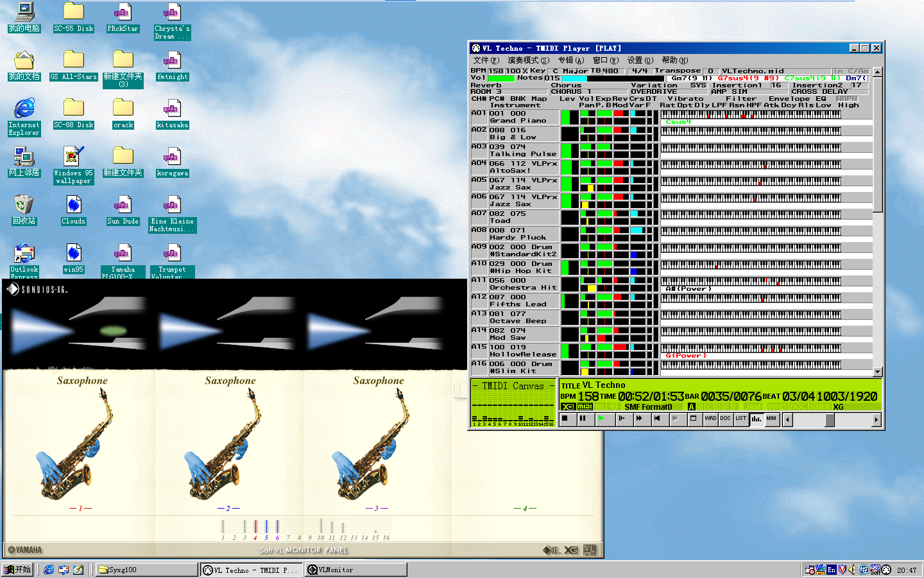Viewport: 924px width, 578px height.
Task: Open 我的文档 desktop icon
Action: point(24,66)
